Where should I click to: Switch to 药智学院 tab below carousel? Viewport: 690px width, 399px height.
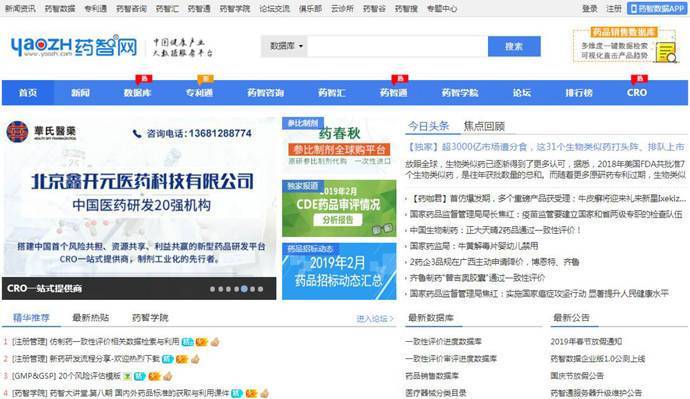tap(150, 318)
